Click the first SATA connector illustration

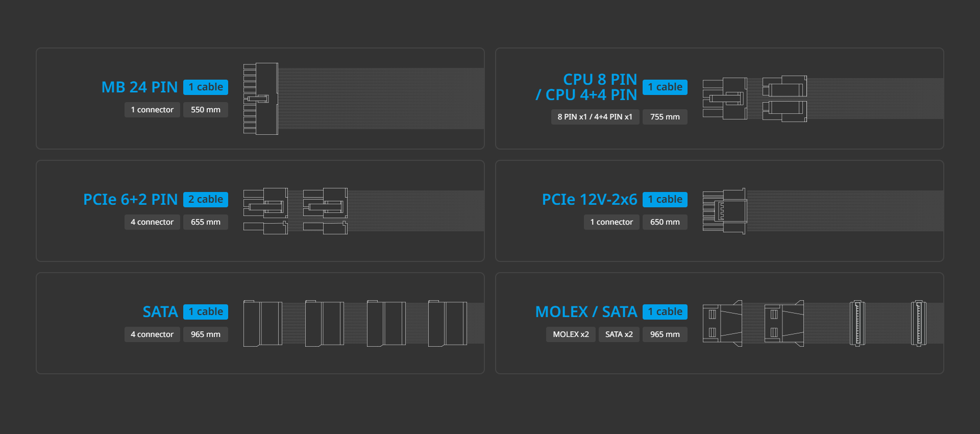(x=263, y=323)
